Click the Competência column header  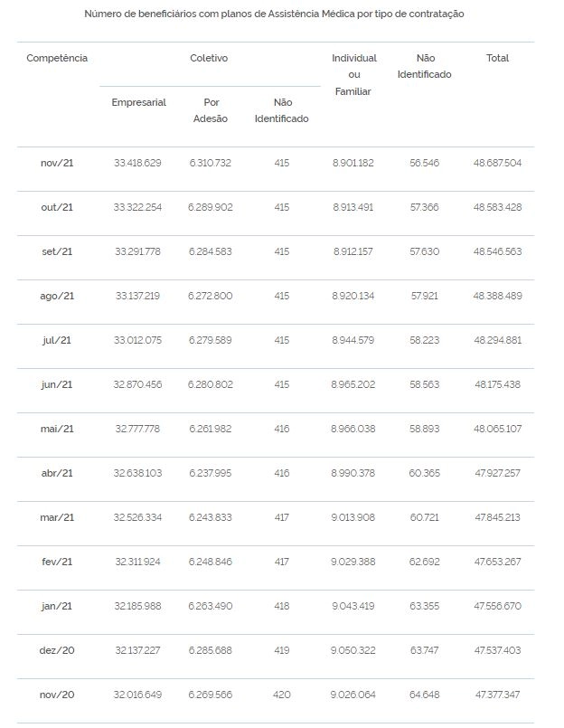[57, 58]
